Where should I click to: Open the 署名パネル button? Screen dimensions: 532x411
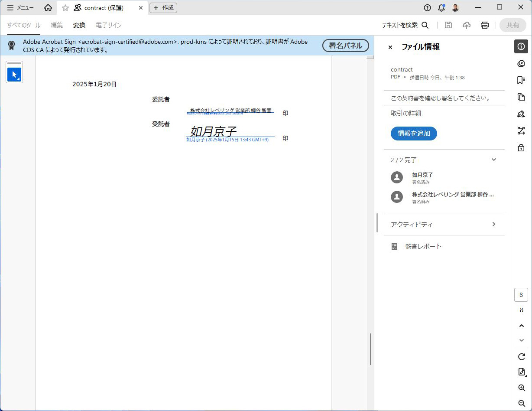click(x=346, y=46)
